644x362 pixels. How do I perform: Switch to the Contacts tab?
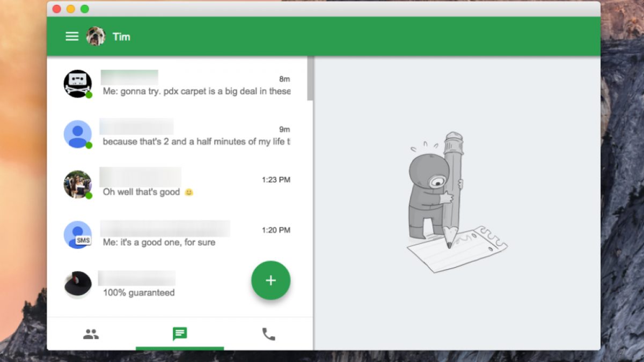coord(91,335)
